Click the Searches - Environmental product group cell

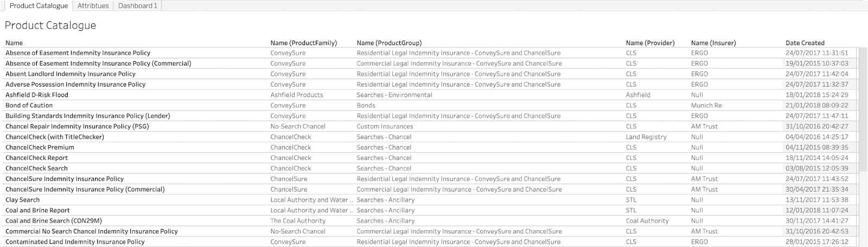coord(394,95)
